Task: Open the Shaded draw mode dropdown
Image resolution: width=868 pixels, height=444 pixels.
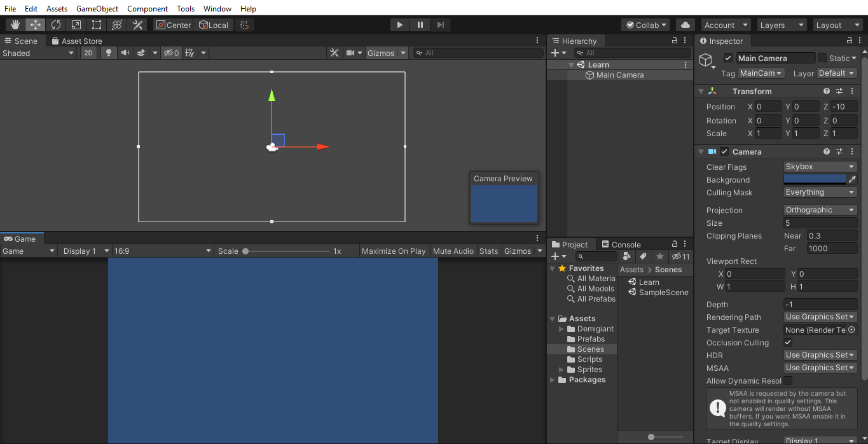Action: pyautogui.click(x=38, y=53)
